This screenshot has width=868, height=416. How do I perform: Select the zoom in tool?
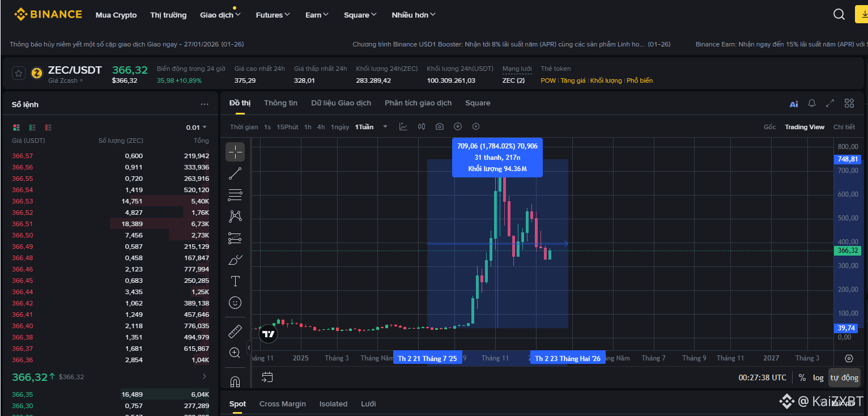(235, 353)
